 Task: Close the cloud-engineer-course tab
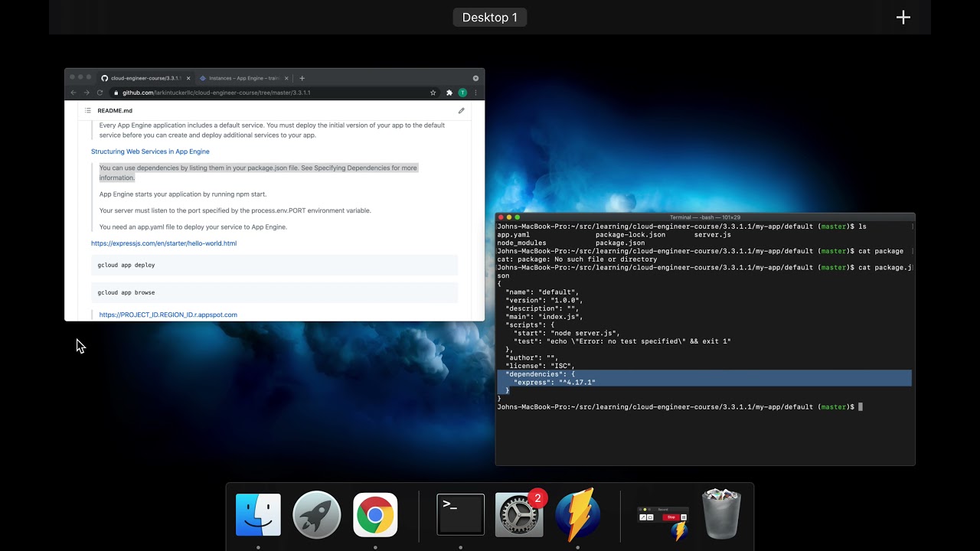pyautogui.click(x=188, y=78)
